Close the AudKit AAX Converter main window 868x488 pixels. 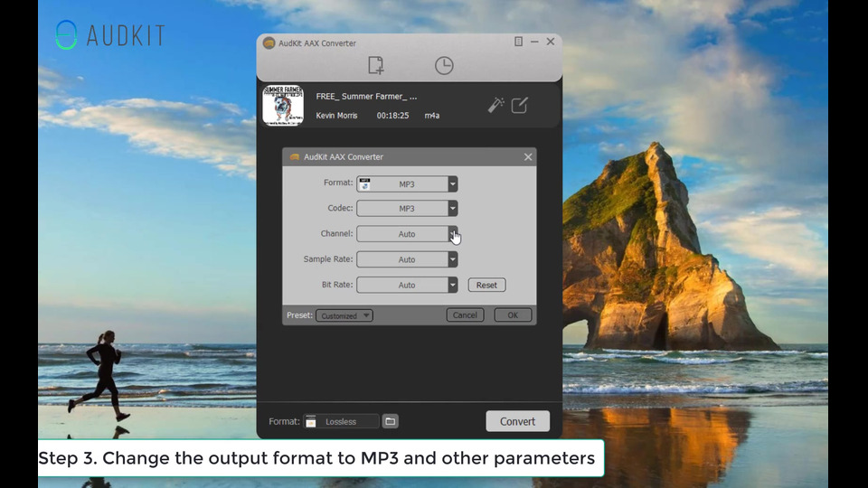(551, 42)
